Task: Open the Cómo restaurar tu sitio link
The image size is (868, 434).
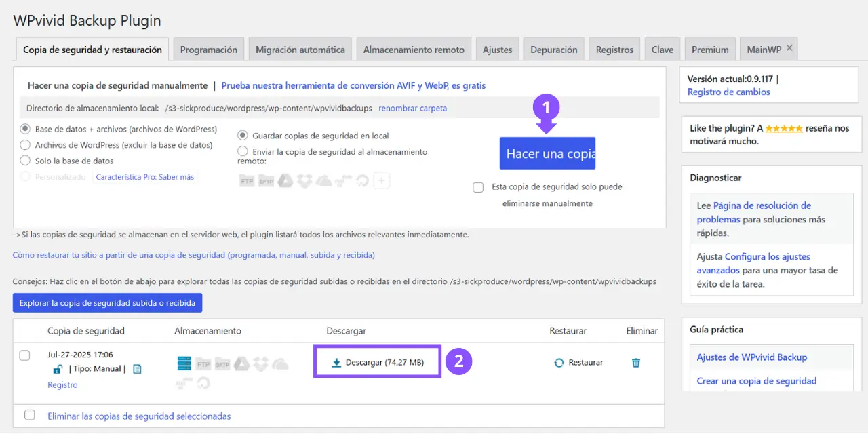Action: pos(194,256)
